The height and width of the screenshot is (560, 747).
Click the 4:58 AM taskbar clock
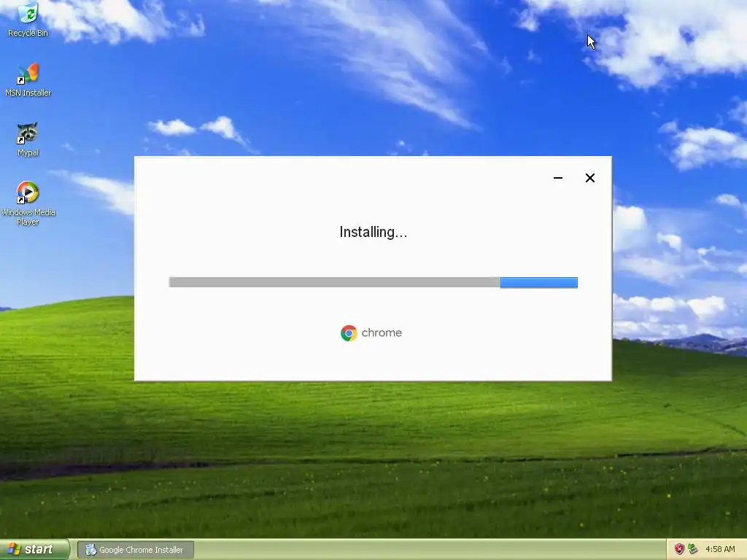[720, 549]
